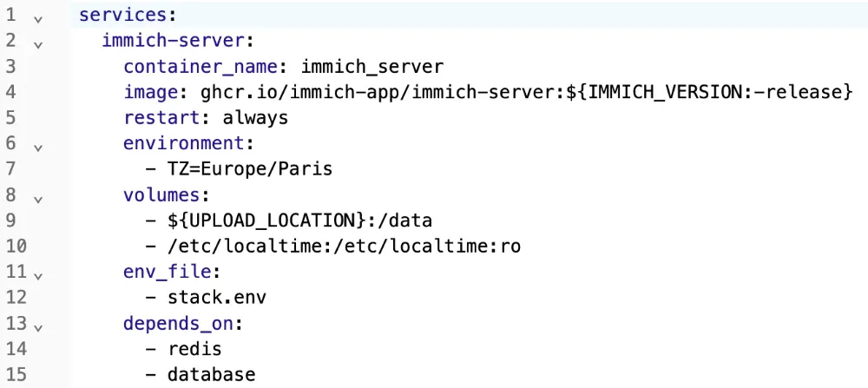
Task: Click the 'container_name' key
Action: pyautogui.click(x=200, y=67)
